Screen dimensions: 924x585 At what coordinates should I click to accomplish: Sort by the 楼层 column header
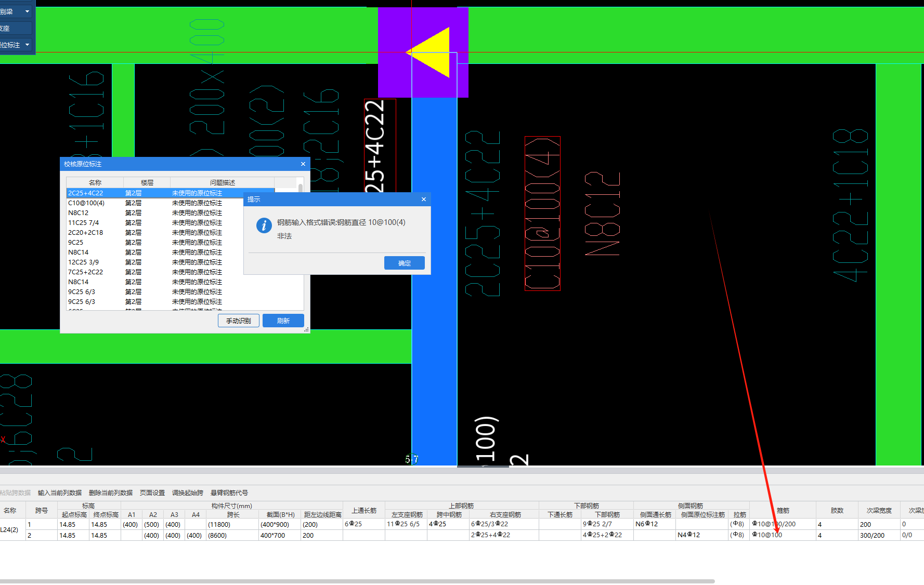tap(147, 183)
